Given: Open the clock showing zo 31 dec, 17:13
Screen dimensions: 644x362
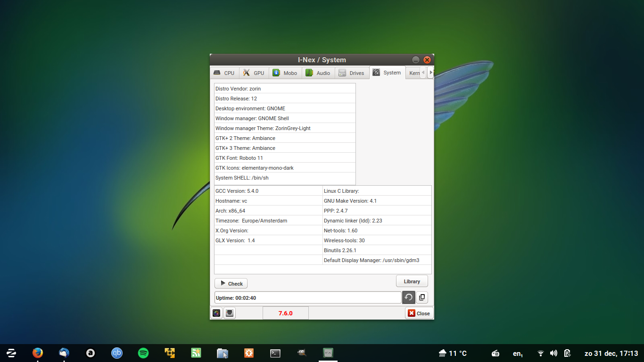Looking at the screenshot, I should 611,353.
